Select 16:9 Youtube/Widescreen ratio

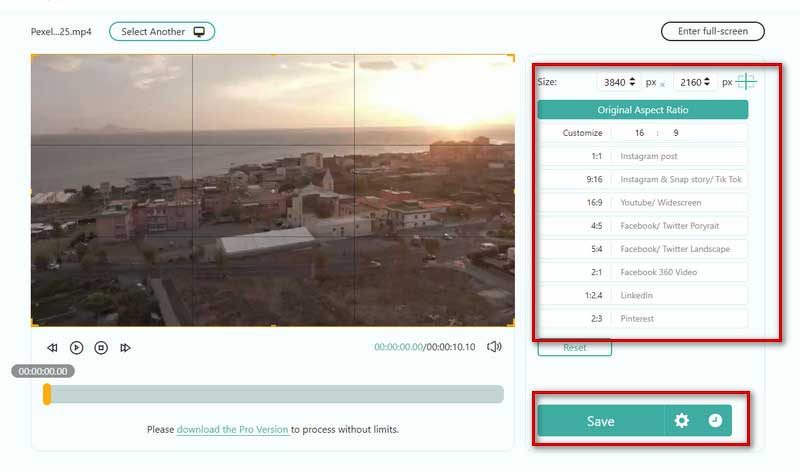tap(643, 203)
